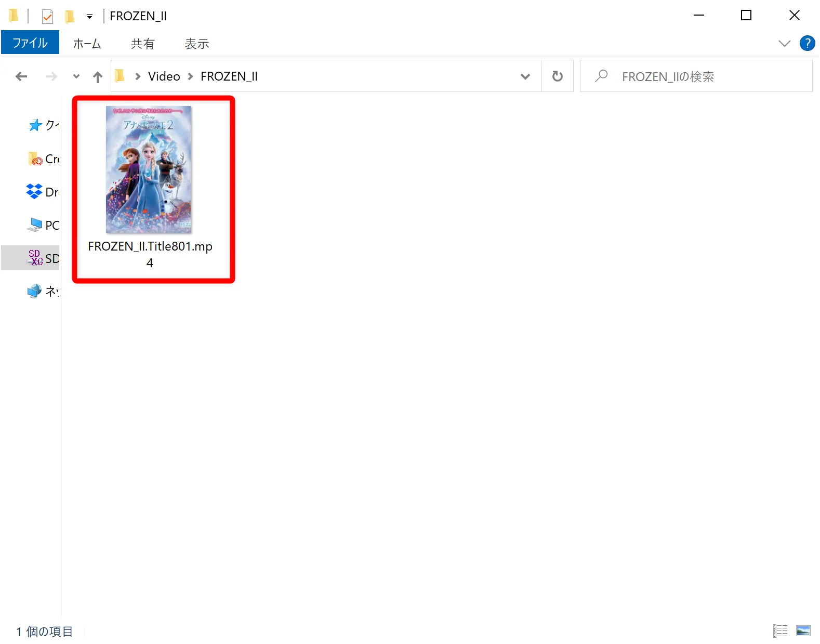Screen dimensions: 820x644
Task: Switch to details view in status bar
Action: pyautogui.click(x=780, y=631)
